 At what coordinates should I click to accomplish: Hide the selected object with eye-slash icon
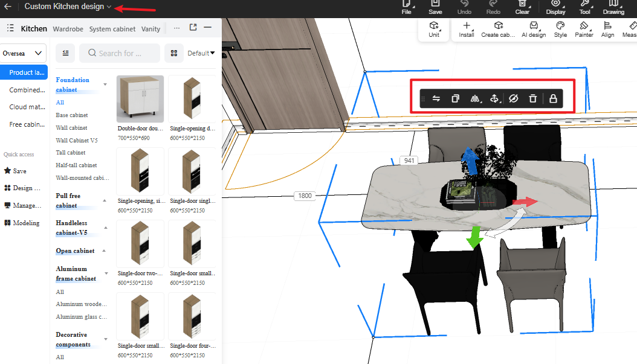[513, 98]
